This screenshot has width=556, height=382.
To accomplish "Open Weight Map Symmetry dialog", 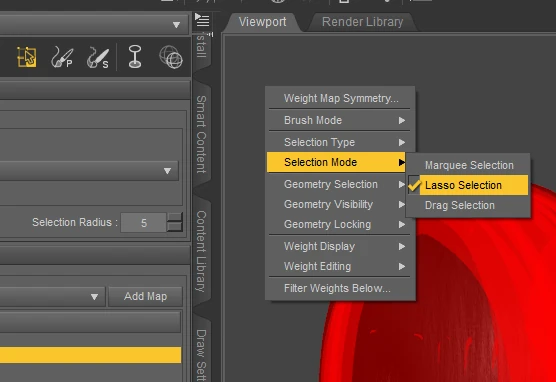I will point(341,98).
